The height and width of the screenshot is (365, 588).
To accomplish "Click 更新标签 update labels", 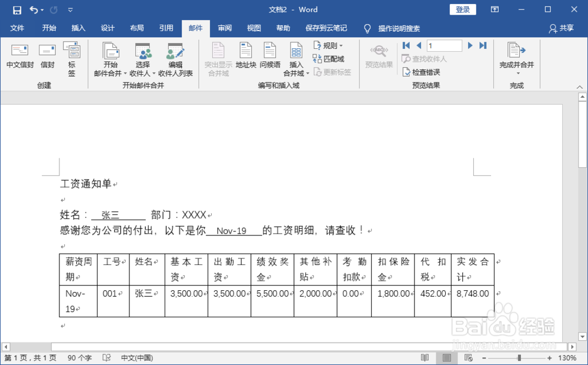I will coord(332,72).
